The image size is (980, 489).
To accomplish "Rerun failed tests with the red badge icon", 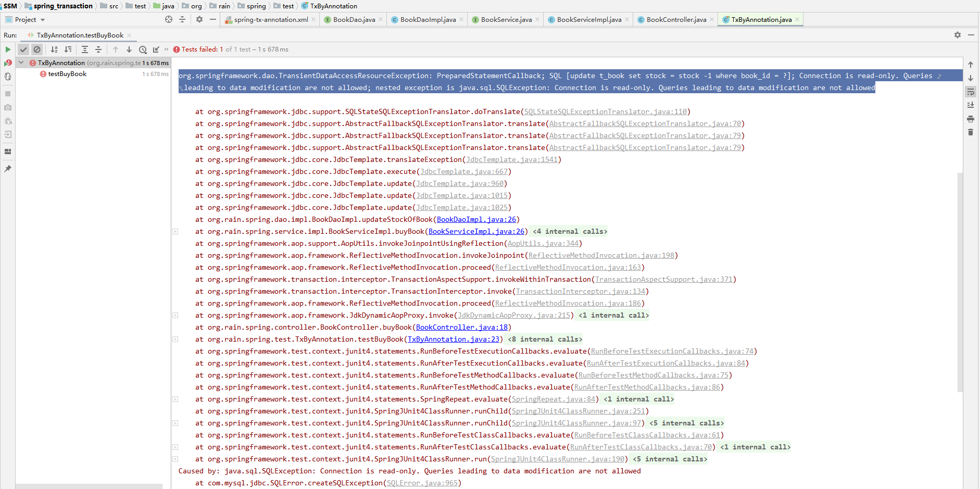I will tap(8, 63).
